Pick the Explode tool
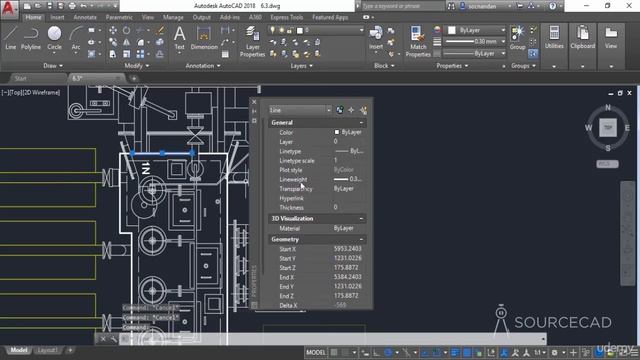 (160, 42)
